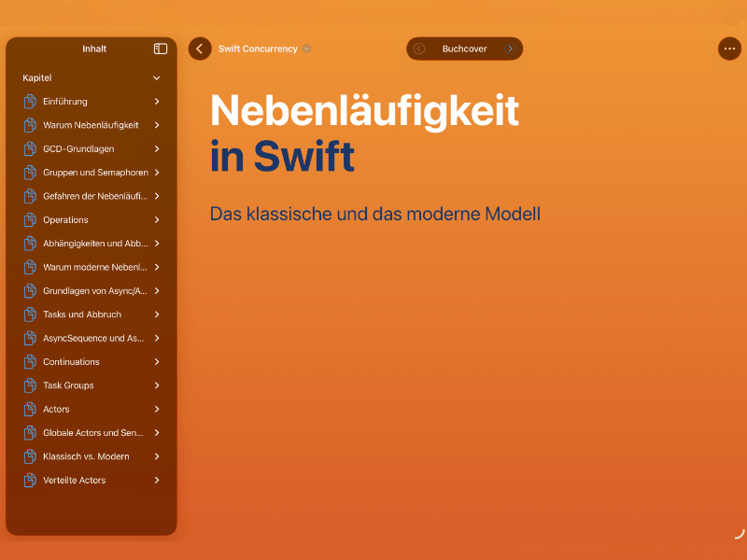
Task: Select the Gruppen und Semaphoren chapter
Action: pyautogui.click(x=92, y=173)
